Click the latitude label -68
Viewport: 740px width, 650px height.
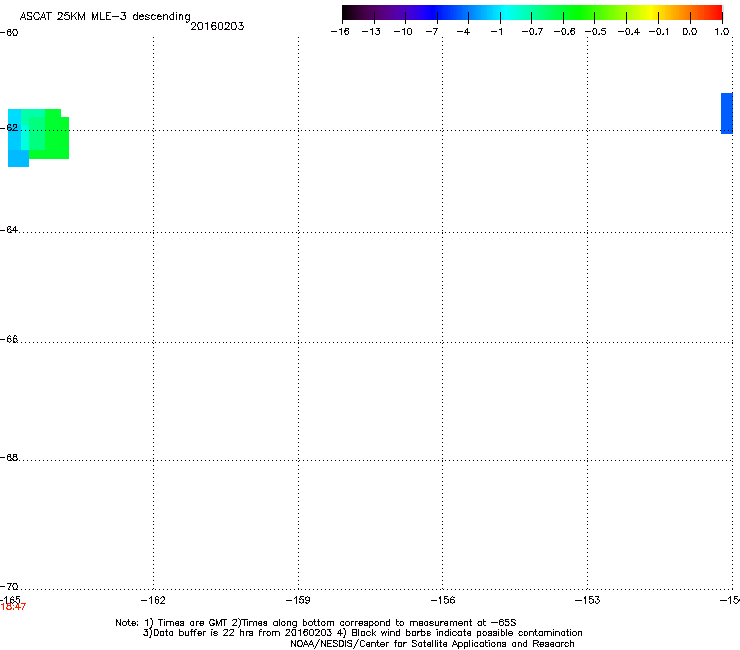point(9,457)
